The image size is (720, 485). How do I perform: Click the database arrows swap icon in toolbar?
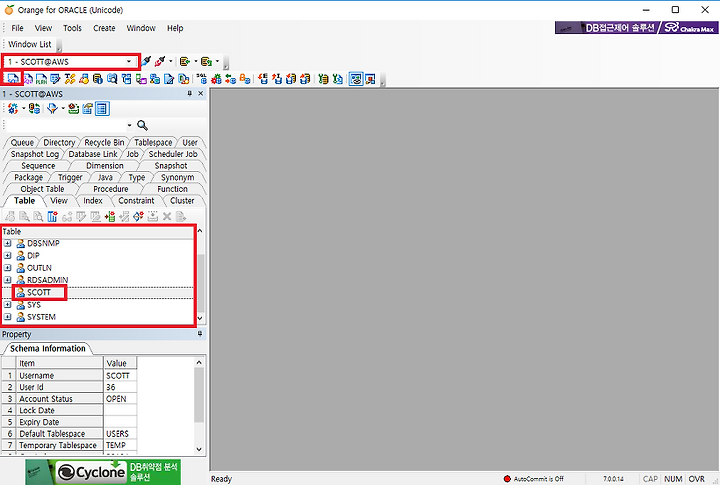point(230,79)
